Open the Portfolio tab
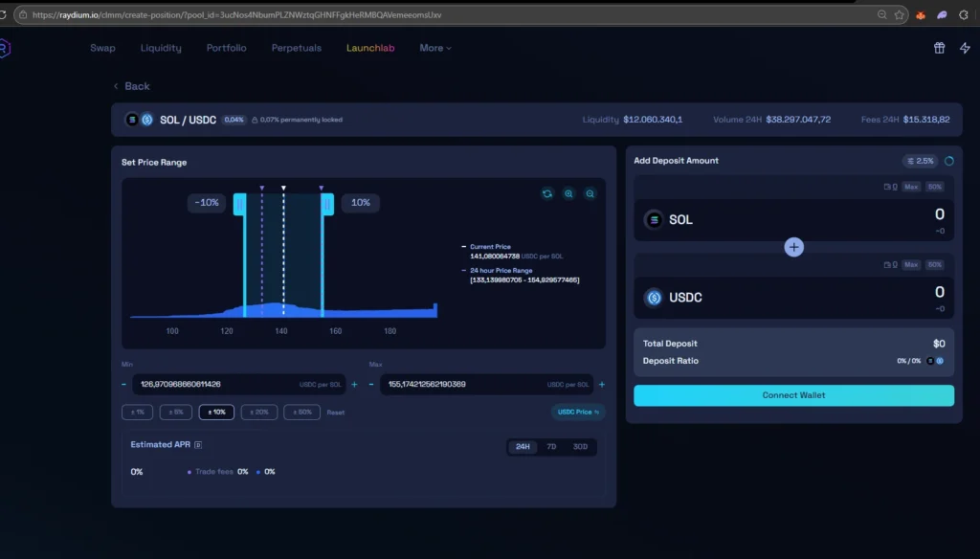 226,48
